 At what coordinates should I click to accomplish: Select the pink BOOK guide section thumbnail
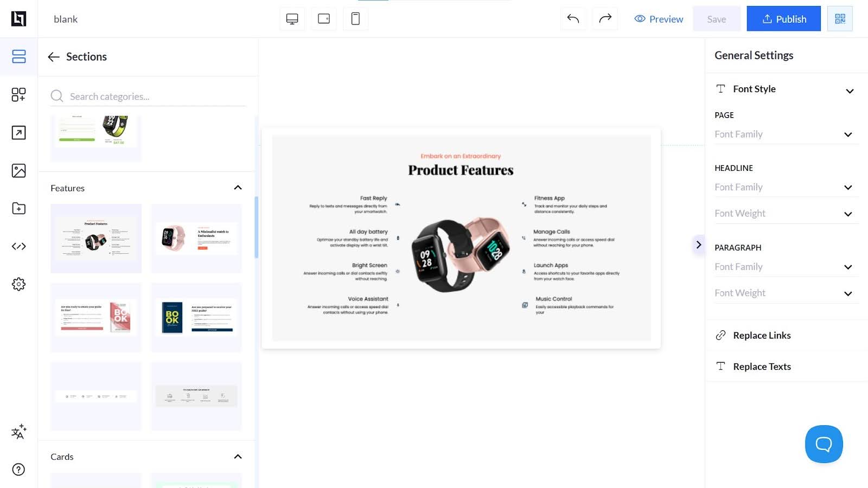tap(96, 317)
